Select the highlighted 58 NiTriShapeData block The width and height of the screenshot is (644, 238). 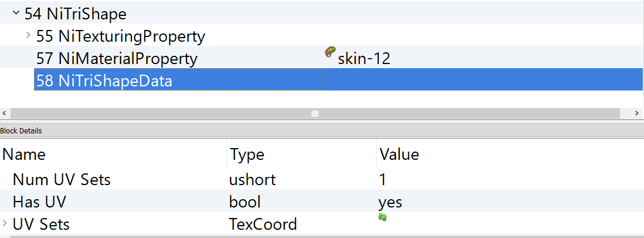tap(104, 81)
